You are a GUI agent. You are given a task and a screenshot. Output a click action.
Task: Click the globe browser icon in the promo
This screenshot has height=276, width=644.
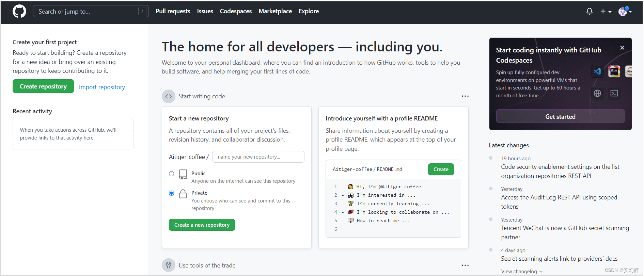click(597, 93)
